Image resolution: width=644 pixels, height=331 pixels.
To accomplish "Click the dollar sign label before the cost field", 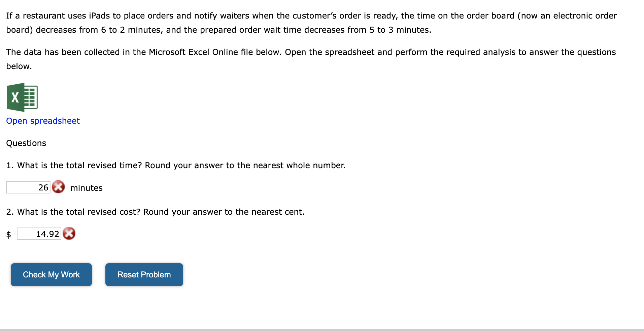I will [8, 234].
